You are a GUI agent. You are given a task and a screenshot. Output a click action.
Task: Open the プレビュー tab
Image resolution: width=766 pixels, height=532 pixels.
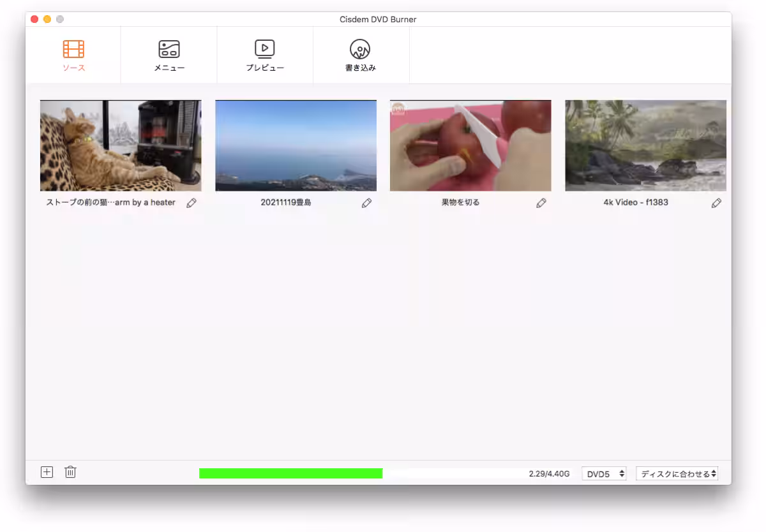265,55
